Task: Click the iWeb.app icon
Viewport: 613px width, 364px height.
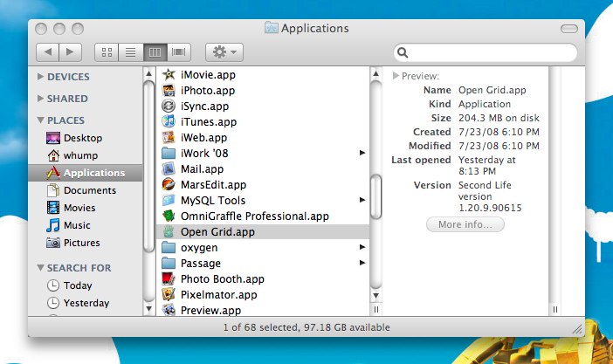Action: 169,137
